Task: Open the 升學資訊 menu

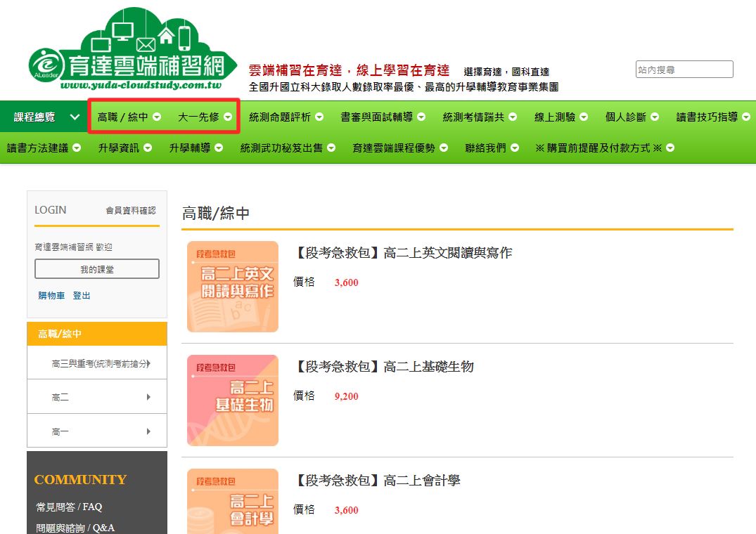Action: (119, 148)
